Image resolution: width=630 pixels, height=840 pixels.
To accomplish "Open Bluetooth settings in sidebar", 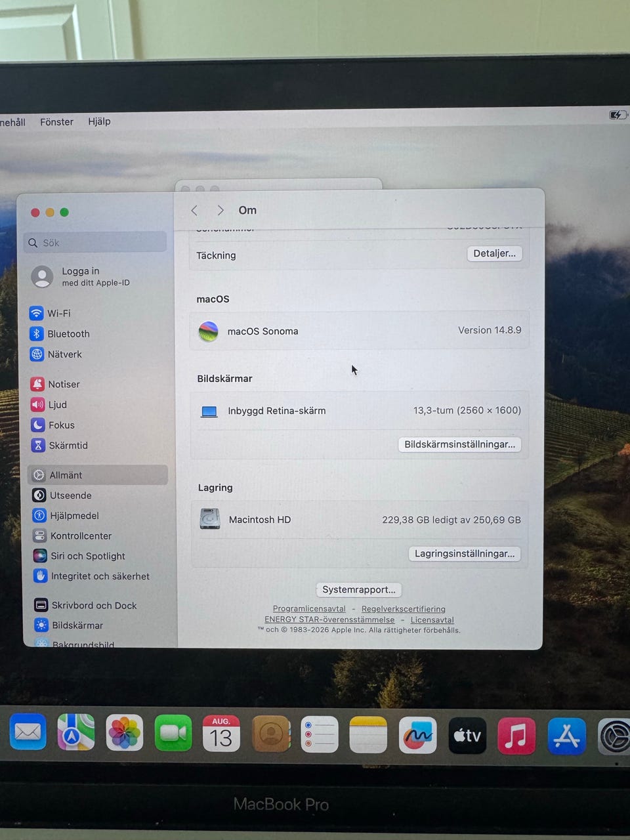I will (x=60, y=333).
